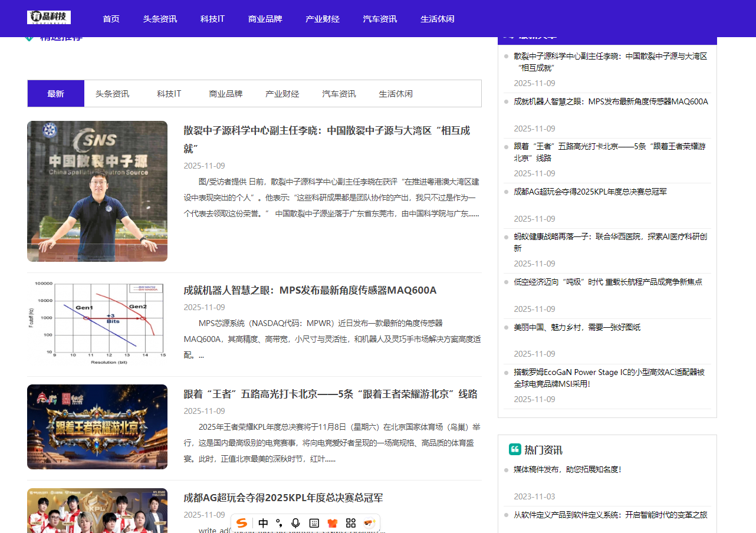756x533 pixels.
Task: Click the MAQ600A resolution chart thumbnail
Action: coord(97,322)
